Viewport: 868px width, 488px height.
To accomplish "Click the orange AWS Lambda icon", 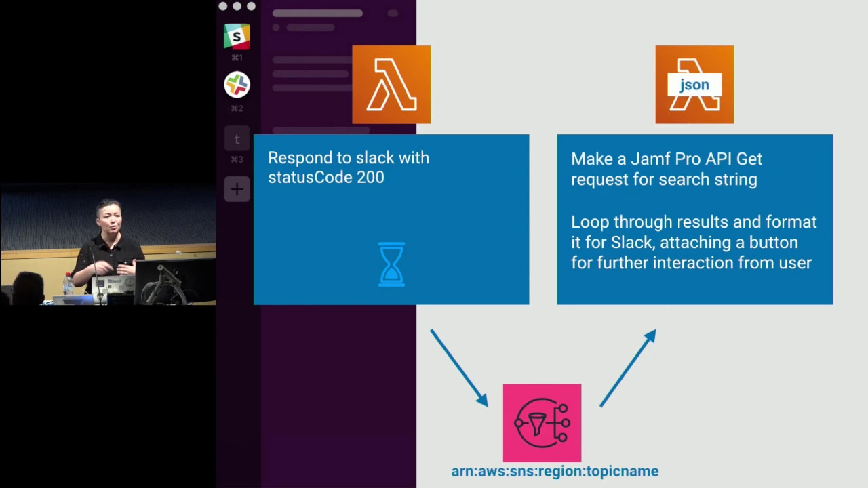I will (x=391, y=85).
